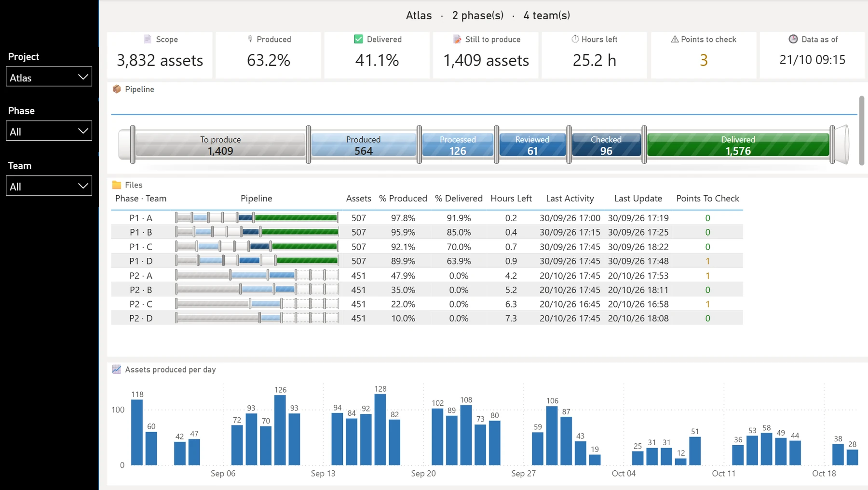This screenshot has height=490, width=868.
Task: Click the chart bar labeled 128
Action: pyautogui.click(x=380, y=430)
